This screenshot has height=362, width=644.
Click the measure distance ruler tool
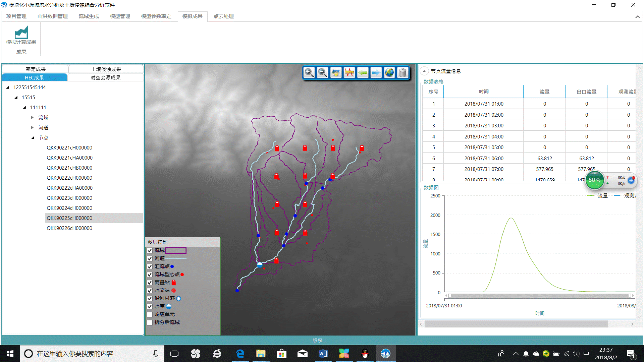pyautogui.click(x=349, y=72)
